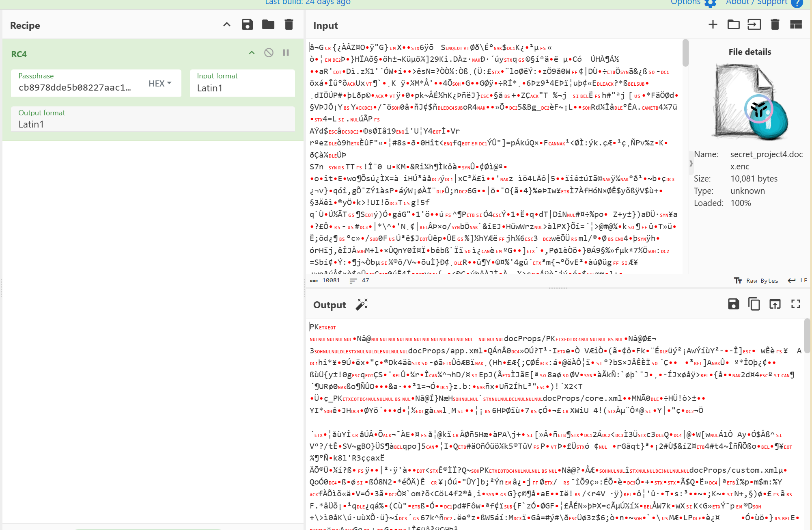Save the output to a file
Viewport: 812px width, 530px height.
(734, 304)
